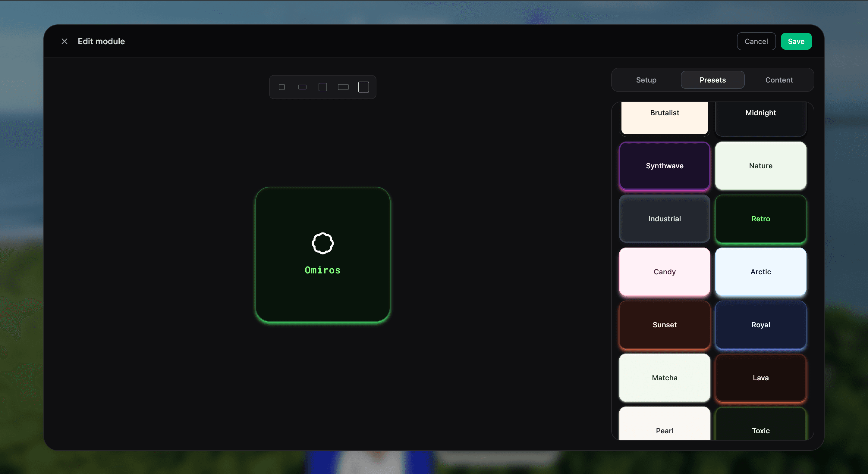Viewport: 868px width, 474px height.
Task: Apply the Pearl preset
Action: (665, 423)
